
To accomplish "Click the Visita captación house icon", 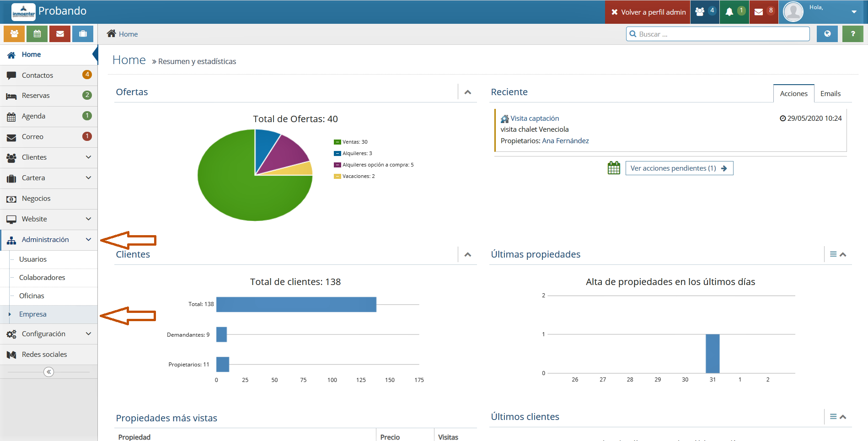I will click(505, 119).
